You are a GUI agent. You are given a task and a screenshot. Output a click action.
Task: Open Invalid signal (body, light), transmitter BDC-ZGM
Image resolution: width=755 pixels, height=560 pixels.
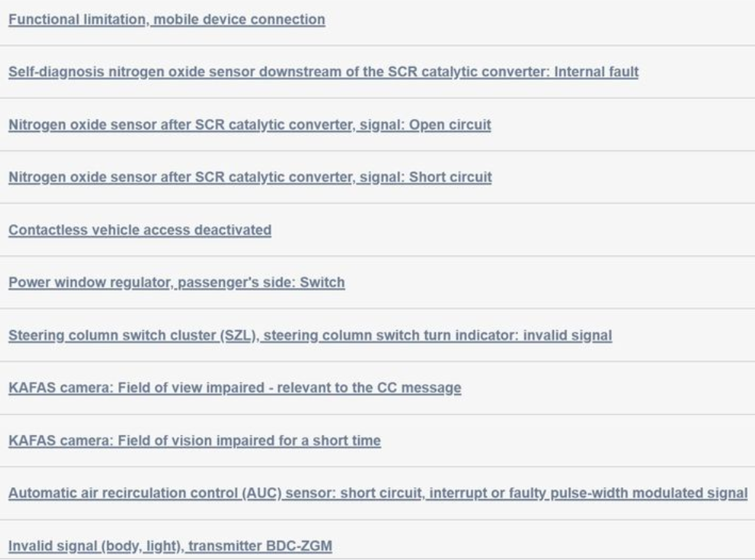point(170,546)
